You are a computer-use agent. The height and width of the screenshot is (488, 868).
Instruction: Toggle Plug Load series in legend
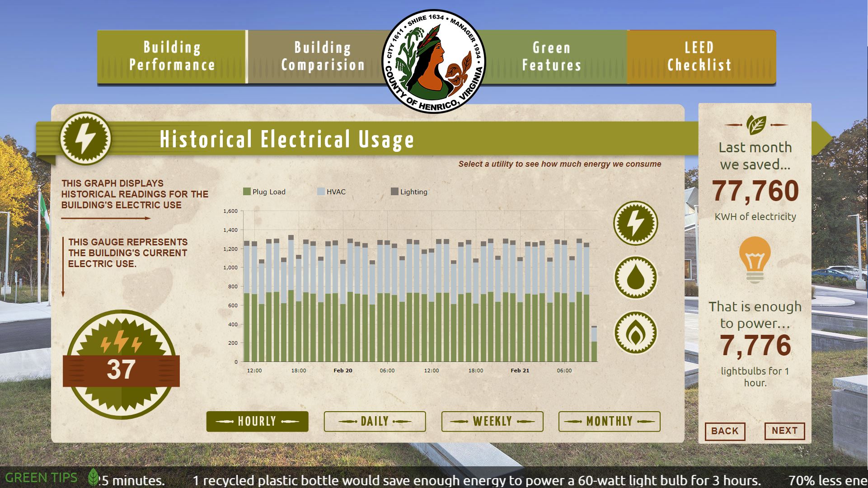pyautogui.click(x=264, y=192)
